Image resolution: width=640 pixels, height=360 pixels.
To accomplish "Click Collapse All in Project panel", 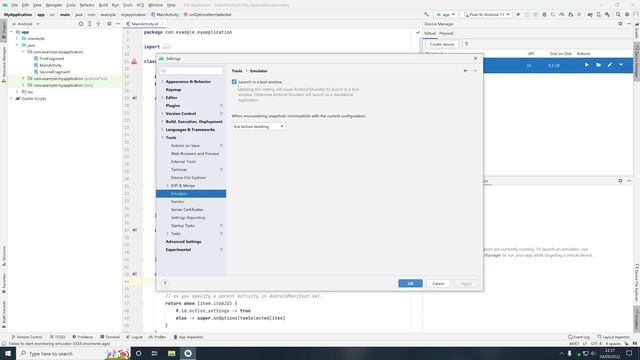I will [98, 24].
